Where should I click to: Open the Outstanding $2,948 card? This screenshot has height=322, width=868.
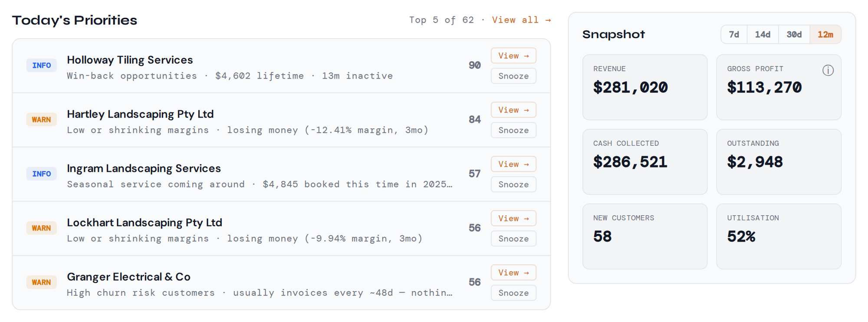(779, 162)
